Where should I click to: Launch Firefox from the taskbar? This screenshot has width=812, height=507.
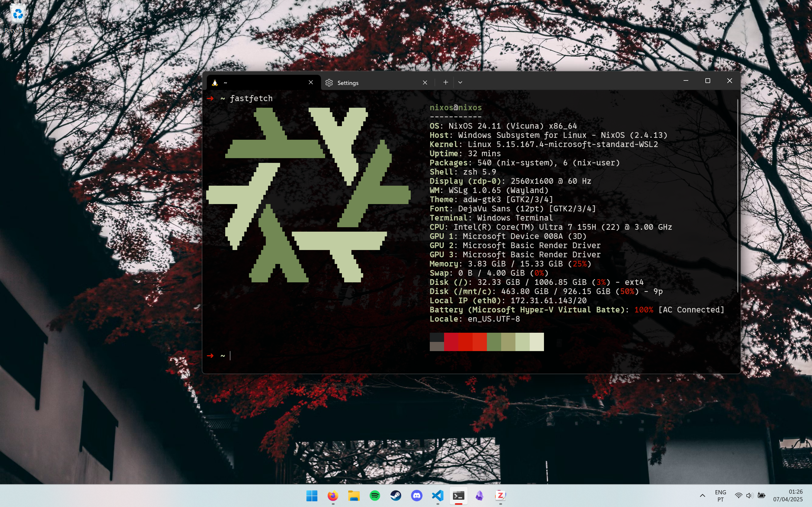pyautogui.click(x=332, y=496)
